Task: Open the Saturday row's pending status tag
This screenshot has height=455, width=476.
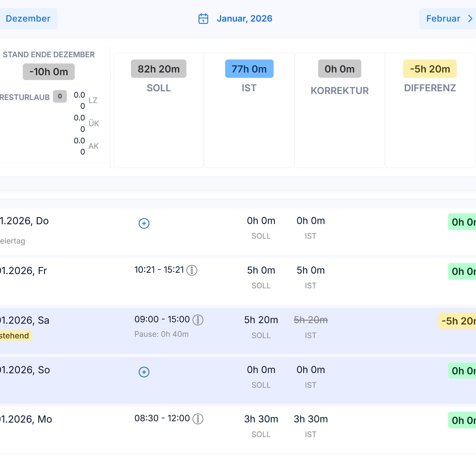Action: (x=16, y=336)
